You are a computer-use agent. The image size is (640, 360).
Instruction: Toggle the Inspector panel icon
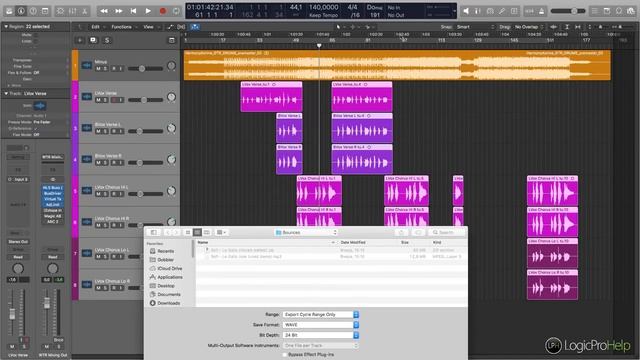click(21, 11)
